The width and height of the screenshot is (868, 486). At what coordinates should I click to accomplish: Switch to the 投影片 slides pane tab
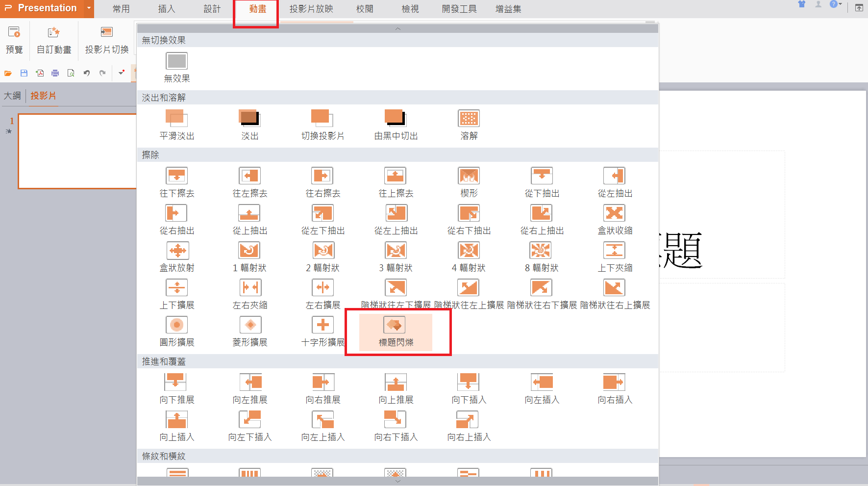[43, 96]
